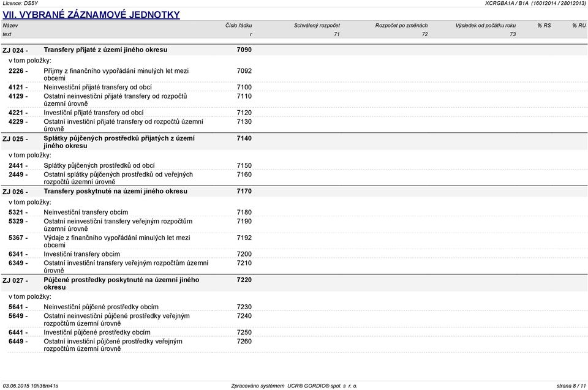
Task: Click the timestamp '03.06.2015 10h36m41s'
Action: click(31, 386)
